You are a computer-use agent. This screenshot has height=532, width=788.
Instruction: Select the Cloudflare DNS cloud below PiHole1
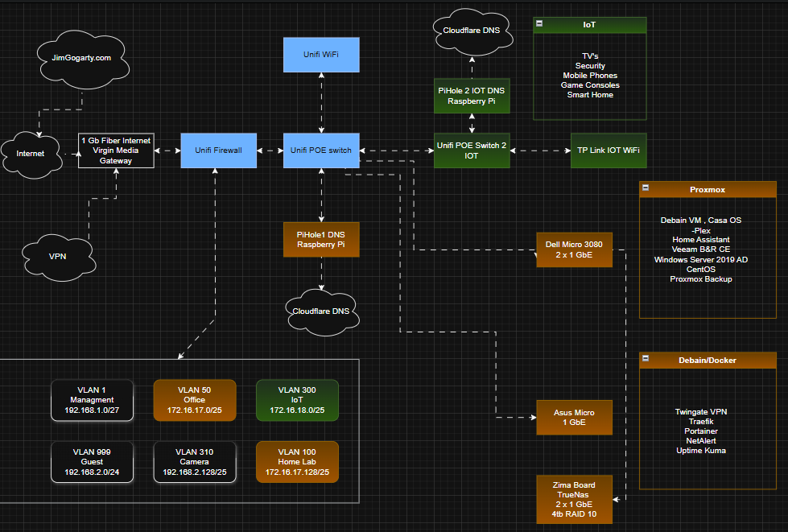(x=322, y=312)
